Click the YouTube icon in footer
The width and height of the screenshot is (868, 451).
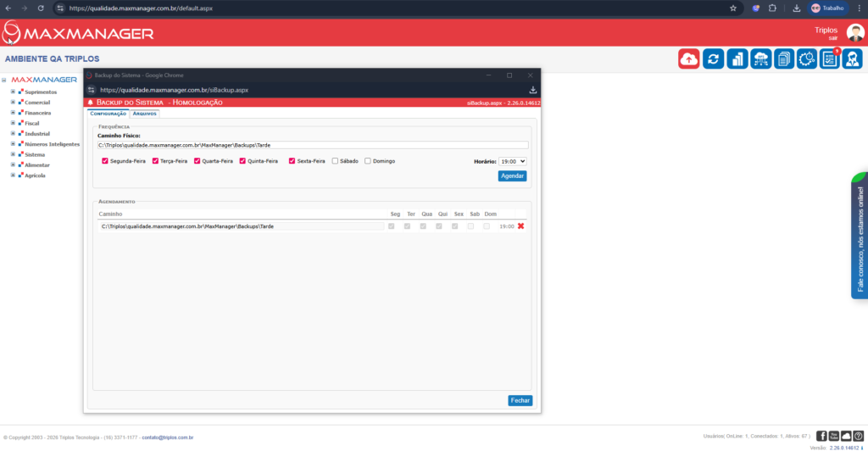click(834, 436)
